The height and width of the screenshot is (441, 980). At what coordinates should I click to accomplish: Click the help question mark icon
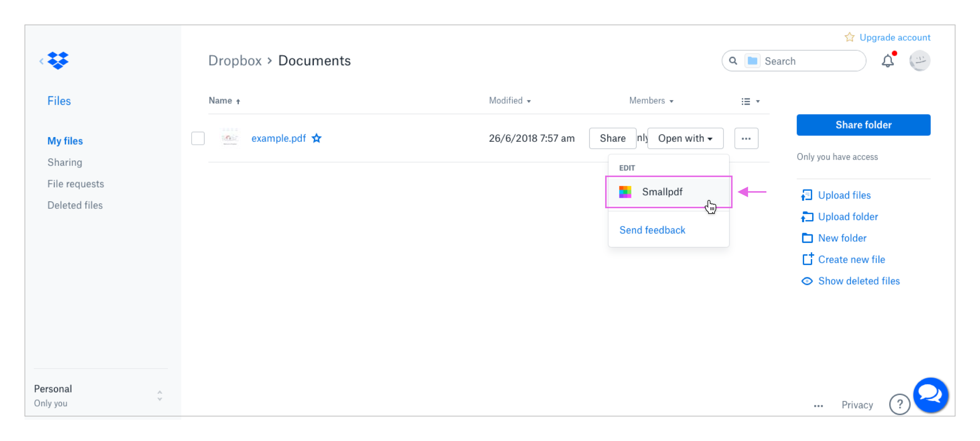coord(899,404)
